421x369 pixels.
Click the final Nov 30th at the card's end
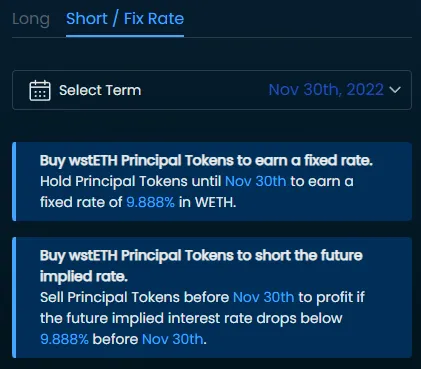click(x=172, y=339)
